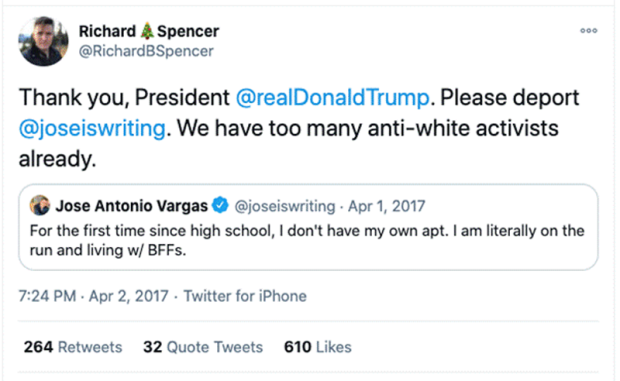Click the Christmas tree emoji in name
Viewport: 620px width, 381px height.
click(147, 31)
